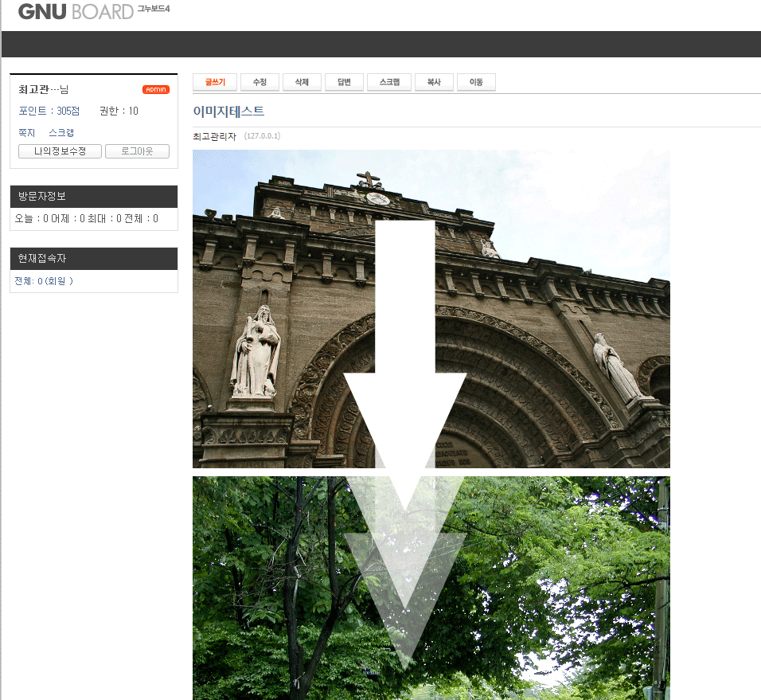Image resolution: width=761 pixels, height=700 pixels.
Task: Click the 이미지테스트 post title
Action: (228, 111)
